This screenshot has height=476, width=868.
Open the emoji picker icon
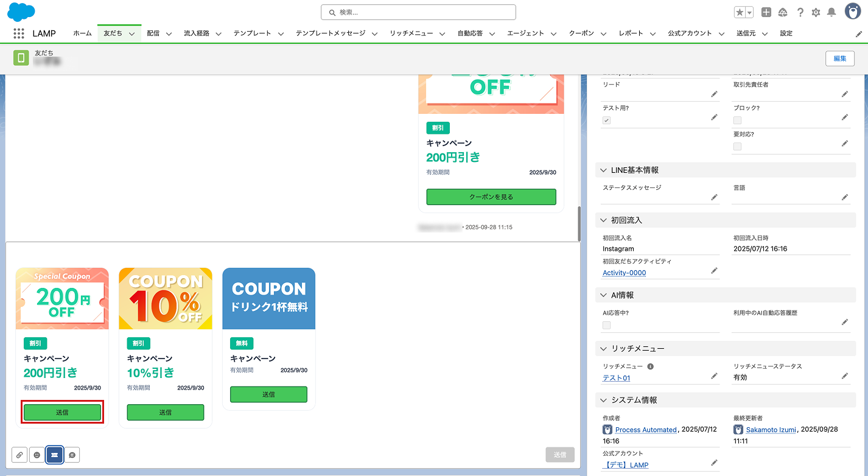pos(37,455)
